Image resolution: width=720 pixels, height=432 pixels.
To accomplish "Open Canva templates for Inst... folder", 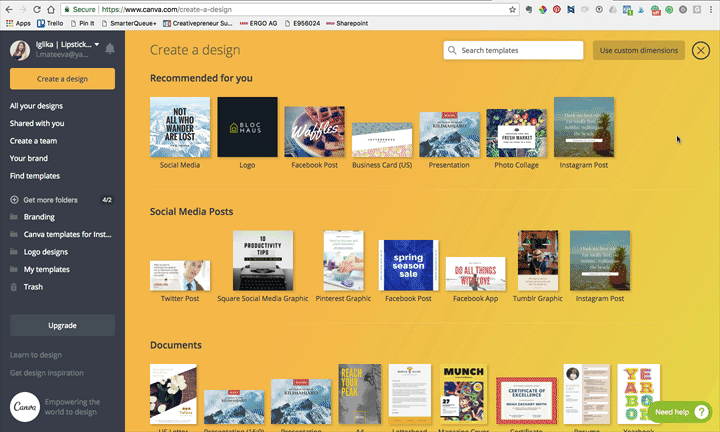I will (x=68, y=235).
